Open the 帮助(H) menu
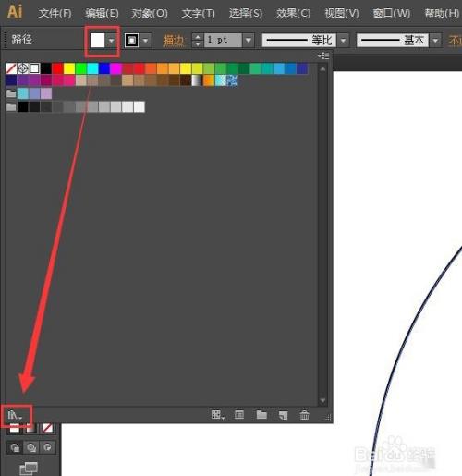Image resolution: width=462 pixels, height=476 pixels. pyautogui.click(x=442, y=13)
